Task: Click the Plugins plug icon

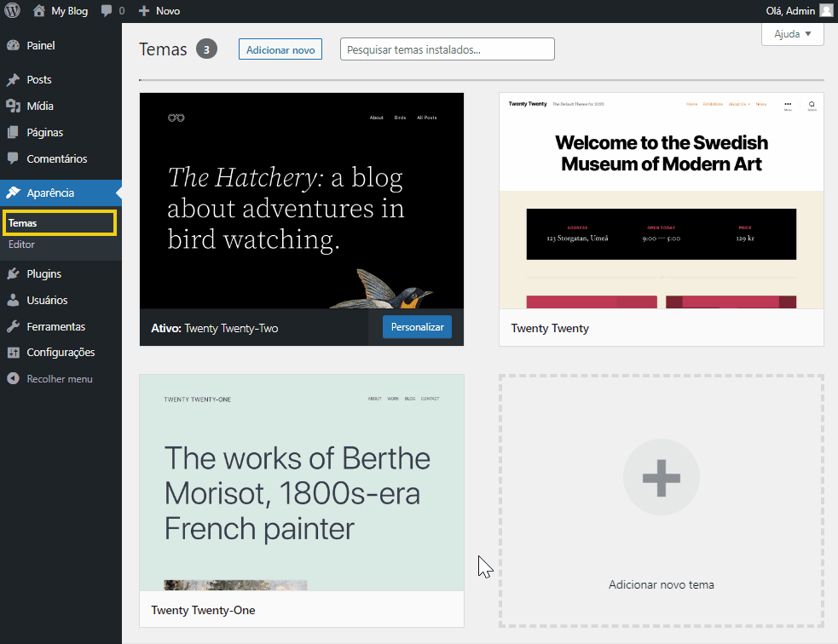Action: pos(14,274)
